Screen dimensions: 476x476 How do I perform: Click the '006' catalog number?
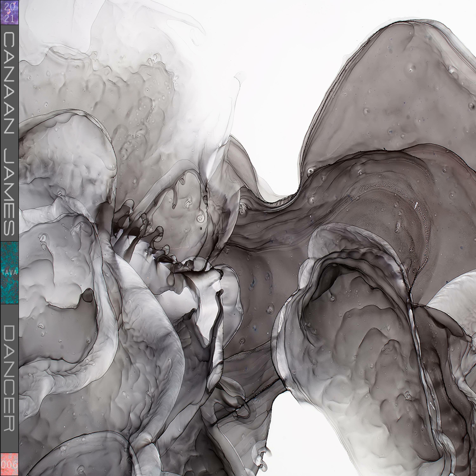coord(9,465)
